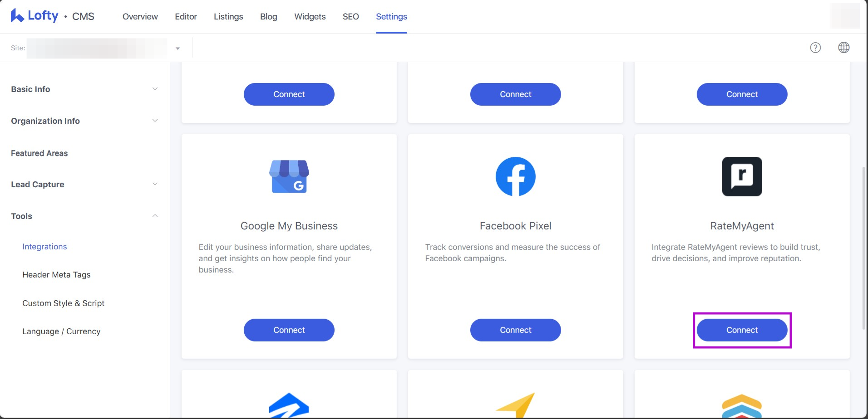Connect Google My Business integration
This screenshot has height=419, width=868.
[x=289, y=330]
